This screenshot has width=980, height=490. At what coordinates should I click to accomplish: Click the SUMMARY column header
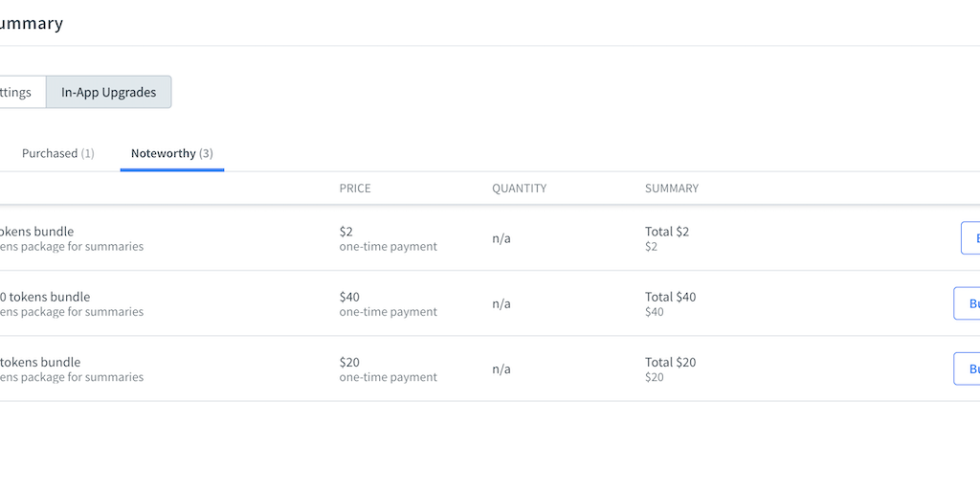(671, 189)
